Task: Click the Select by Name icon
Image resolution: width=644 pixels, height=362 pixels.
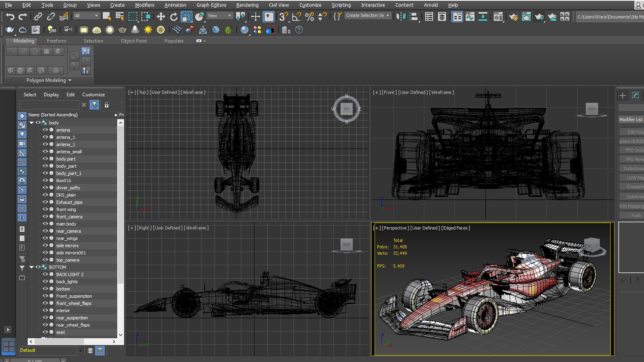Action: click(119, 16)
